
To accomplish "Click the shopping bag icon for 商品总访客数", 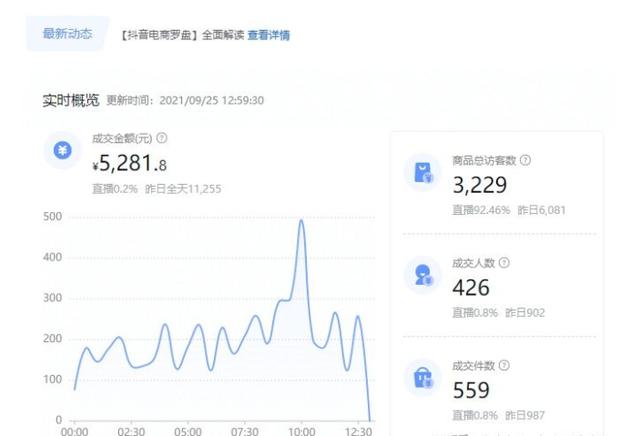I will coord(422,172).
